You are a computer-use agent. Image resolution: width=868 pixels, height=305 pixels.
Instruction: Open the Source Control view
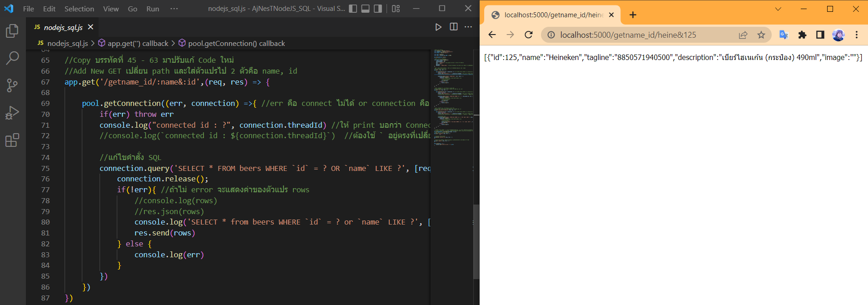tap(12, 85)
